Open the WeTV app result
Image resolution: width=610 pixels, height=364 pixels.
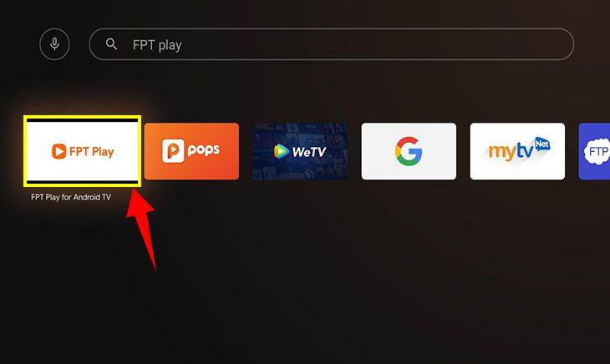(300, 151)
